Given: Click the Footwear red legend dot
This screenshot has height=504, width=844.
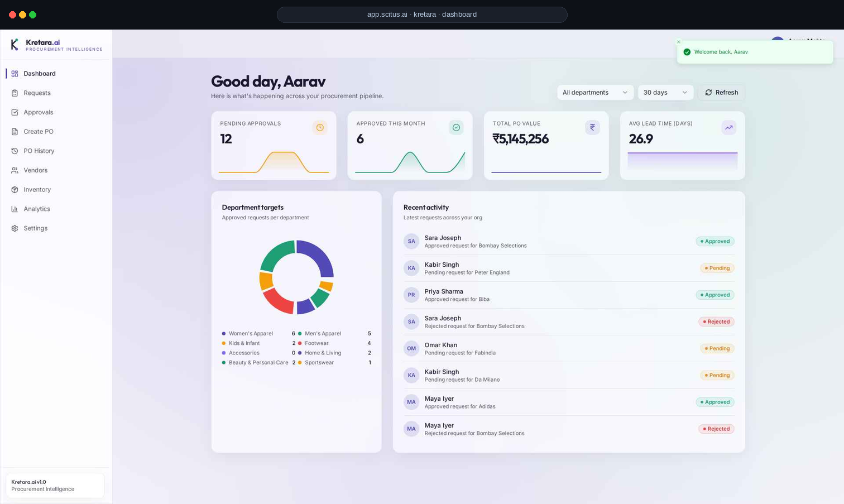Looking at the screenshot, I should 300,343.
